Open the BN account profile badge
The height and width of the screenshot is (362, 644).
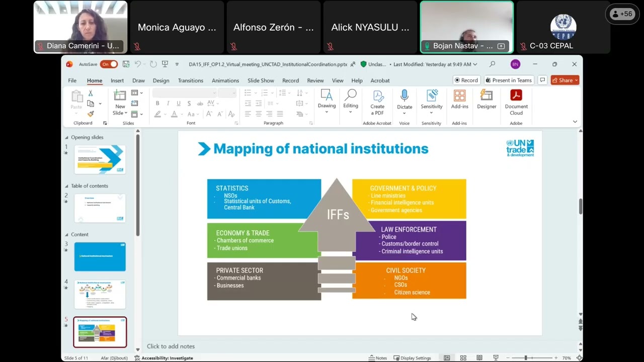click(515, 64)
